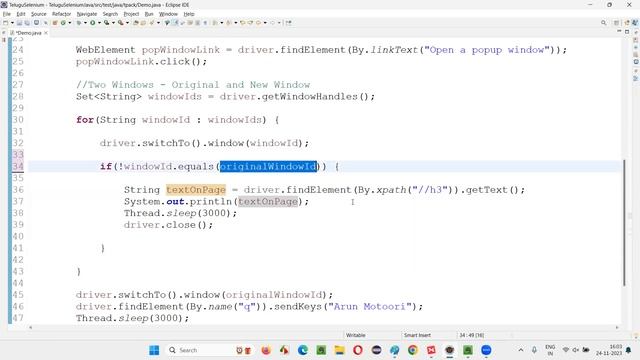Click the Open Type toolbar icon
This screenshot has width=640, height=360.
136,23
